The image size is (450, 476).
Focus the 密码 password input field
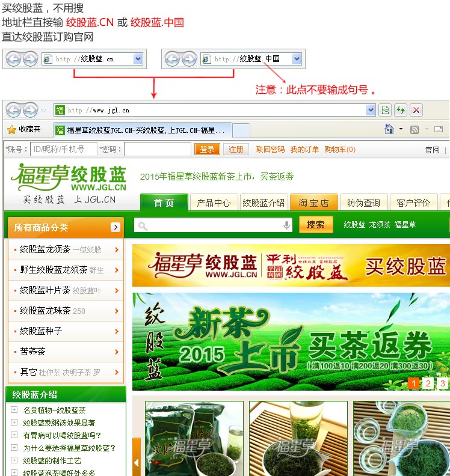pyautogui.click(x=158, y=150)
